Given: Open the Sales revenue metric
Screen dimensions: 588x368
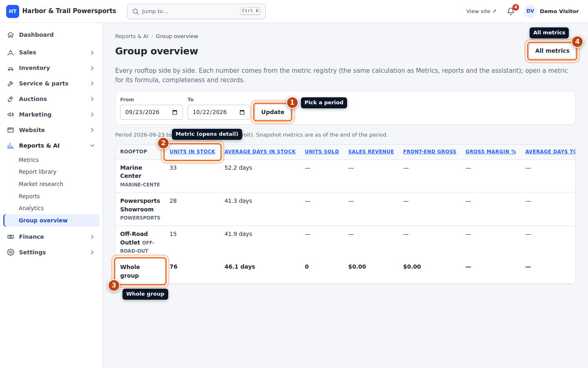Looking at the screenshot, I should point(371,152).
